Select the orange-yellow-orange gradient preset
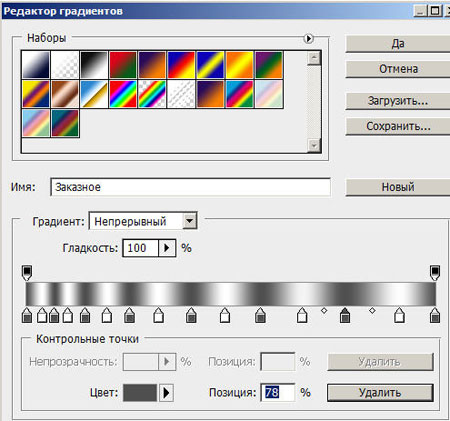This screenshot has height=421, width=450. [239, 65]
